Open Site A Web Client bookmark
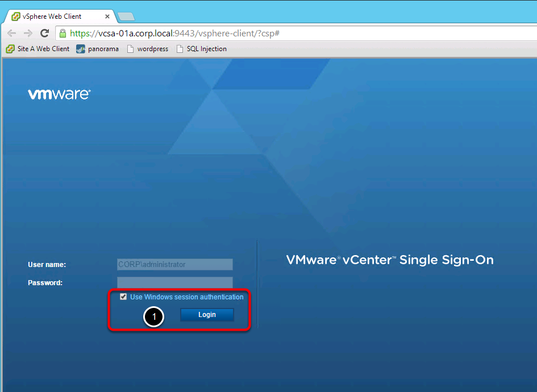The image size is (537, 392). tap(38, 49)
